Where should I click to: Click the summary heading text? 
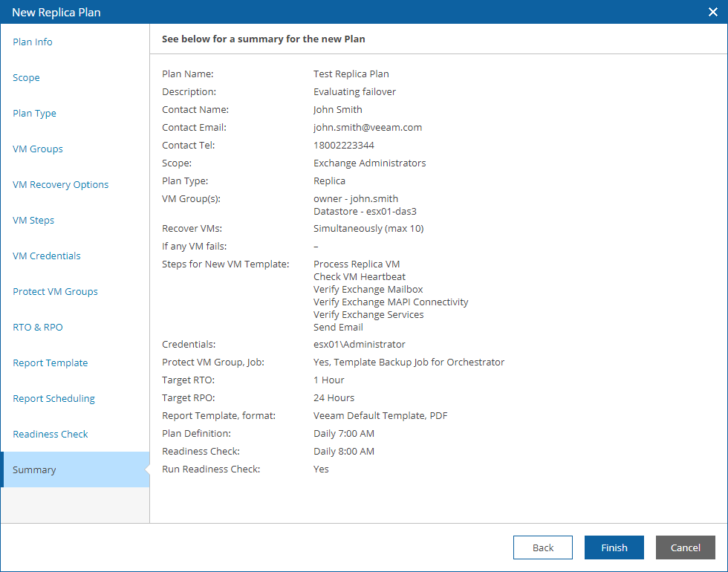pos(263,39)
